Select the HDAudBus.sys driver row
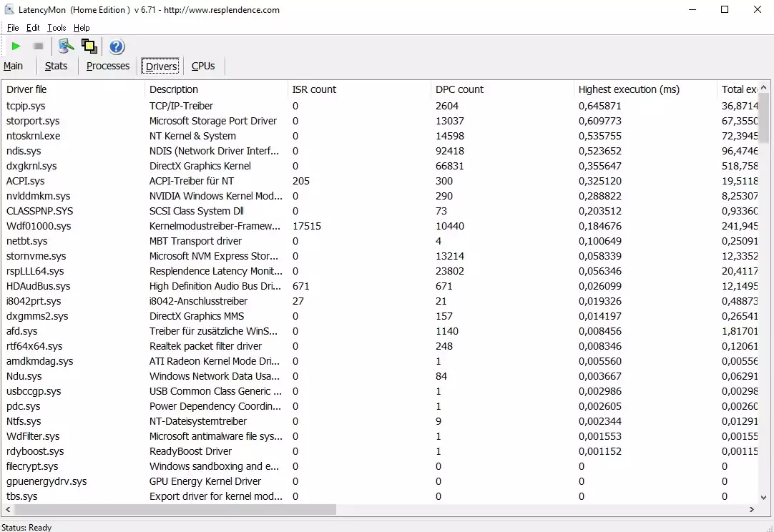The image size is (774, 532). (x=380, y=286)
